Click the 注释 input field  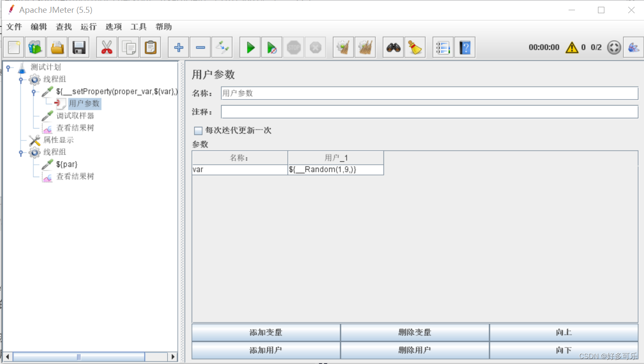pos(429,112)
